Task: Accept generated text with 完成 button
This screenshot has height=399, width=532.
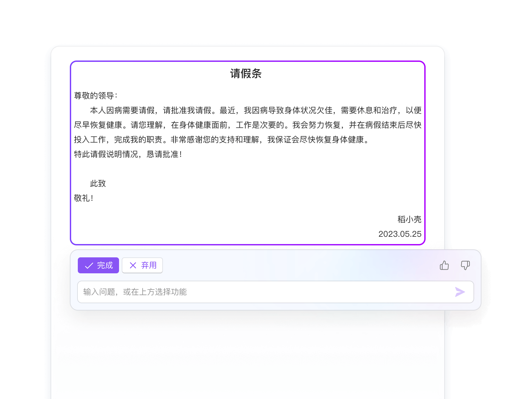Action: (x=98, y=265)
